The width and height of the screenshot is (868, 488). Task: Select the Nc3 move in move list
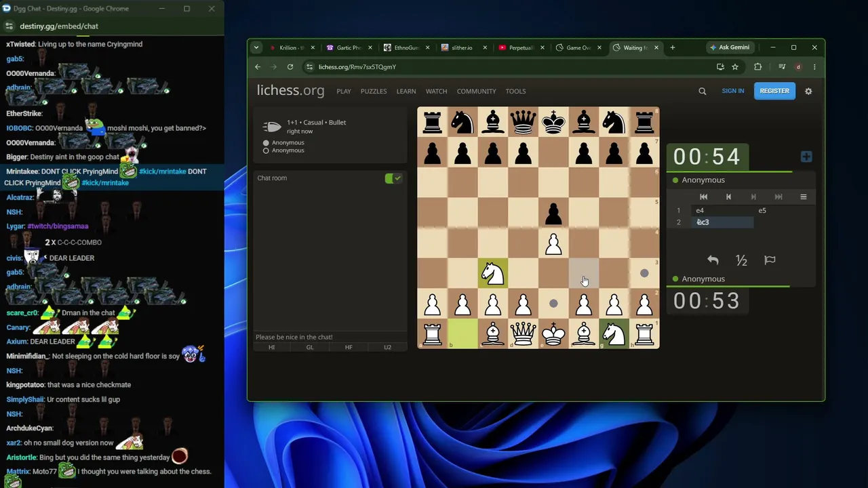click(722, 222)
